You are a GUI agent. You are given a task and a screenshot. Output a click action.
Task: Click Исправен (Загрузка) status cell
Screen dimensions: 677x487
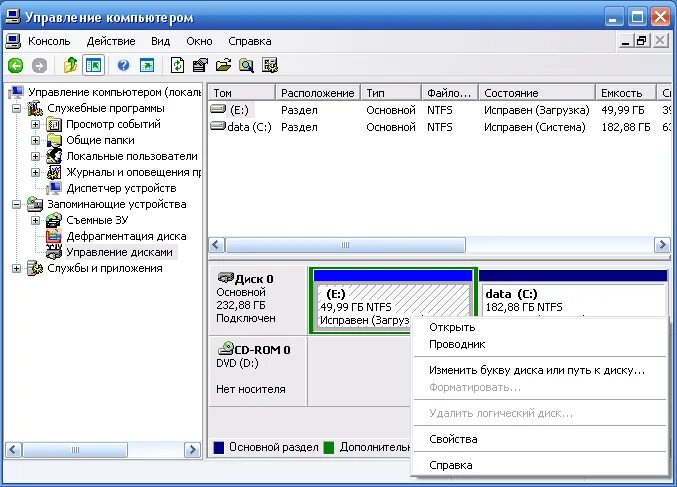537,110
